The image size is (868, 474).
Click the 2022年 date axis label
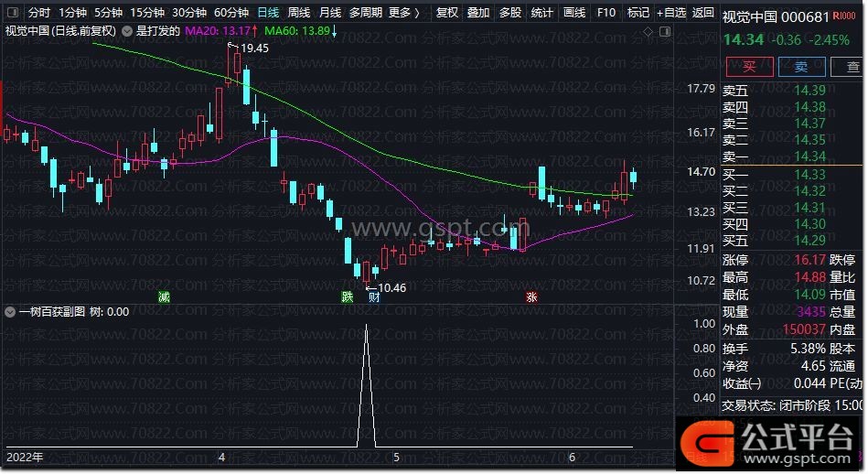click(25, 458)
